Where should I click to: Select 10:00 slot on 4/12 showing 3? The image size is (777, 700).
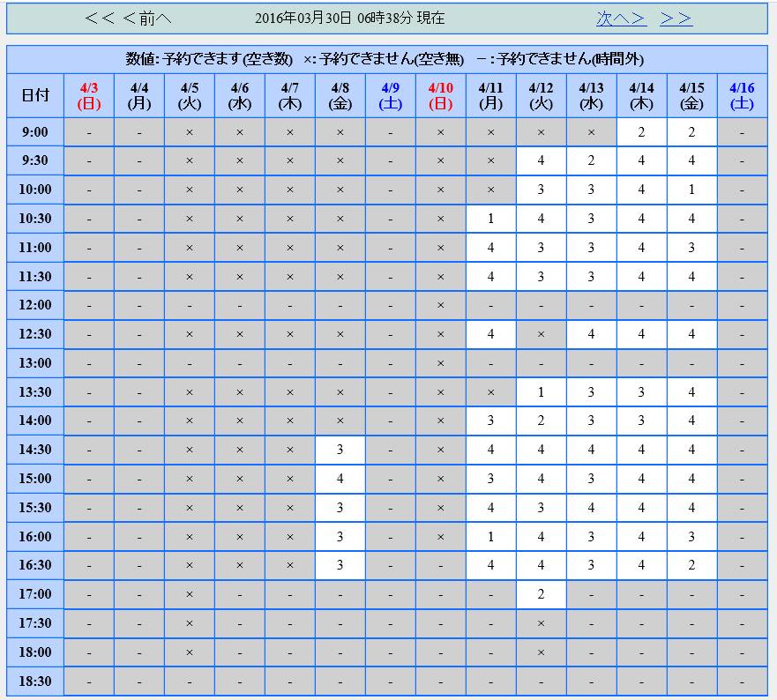pos(541,190)
